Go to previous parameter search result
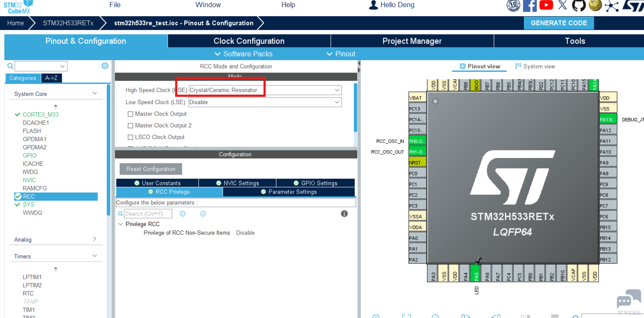This screenshot has height=318, width=644. tap(183, 214)
